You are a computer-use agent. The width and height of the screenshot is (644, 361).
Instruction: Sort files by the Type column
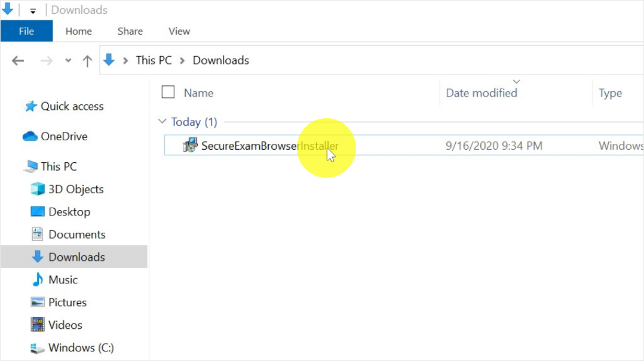point(611,93)
